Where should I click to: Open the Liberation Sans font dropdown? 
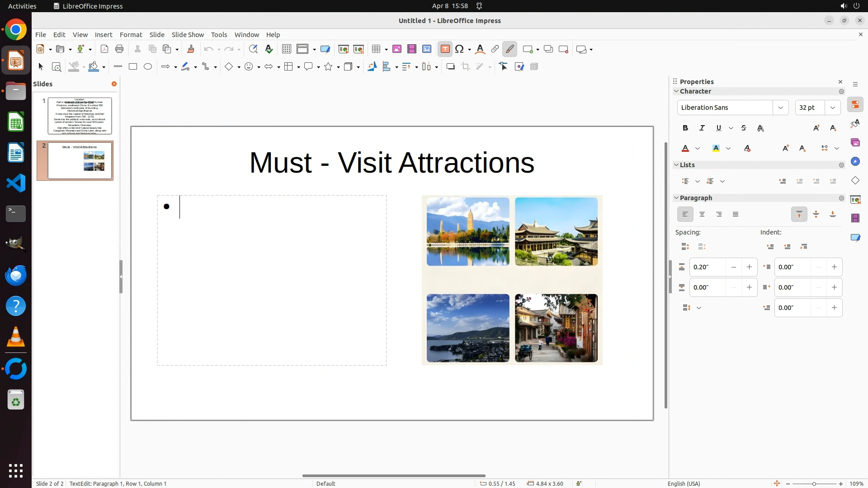tap(781, 108)
